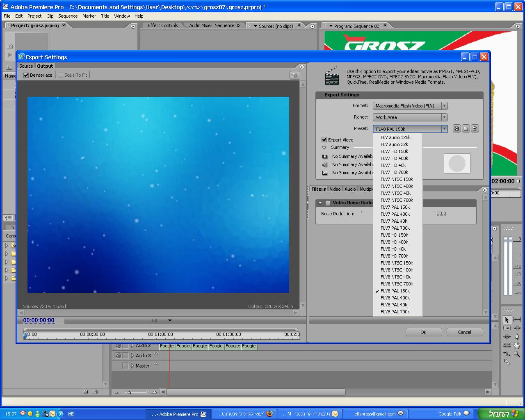The width and height of the screenshot is (525, 420).
Task: Click the timeline zoom-in mountains icon
Action: tap(154, 392)
